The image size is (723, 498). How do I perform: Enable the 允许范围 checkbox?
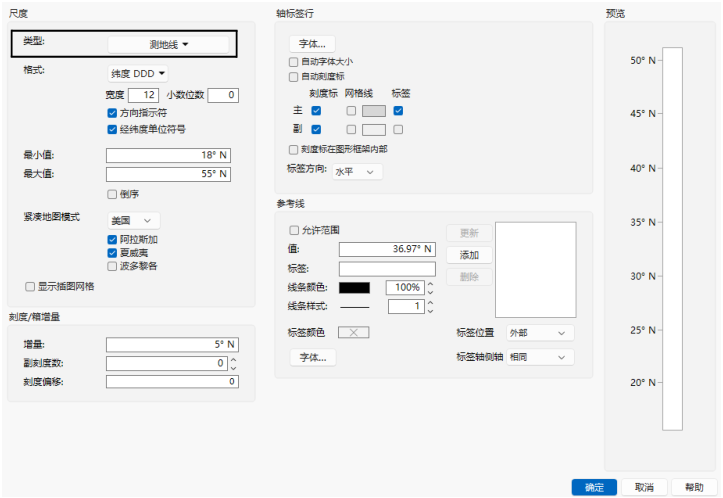pyautogui.click(x=294, y=230)
